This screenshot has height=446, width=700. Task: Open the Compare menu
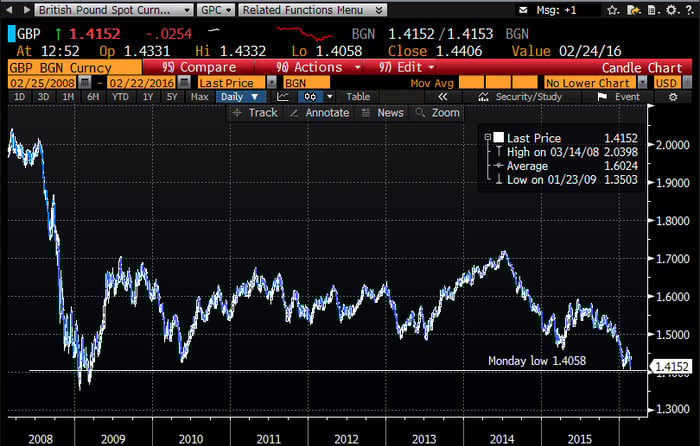tap(200, 67)
